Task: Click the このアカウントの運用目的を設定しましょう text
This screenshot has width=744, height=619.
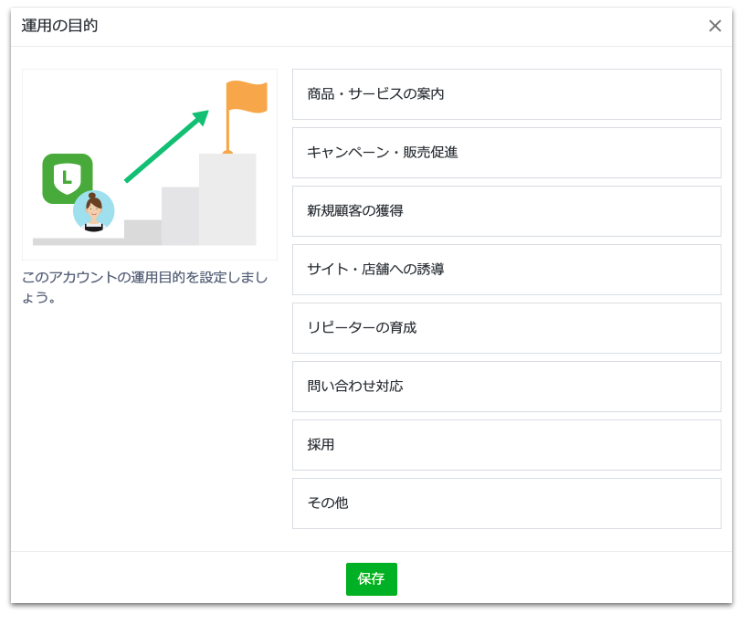Action: [145, 287]
